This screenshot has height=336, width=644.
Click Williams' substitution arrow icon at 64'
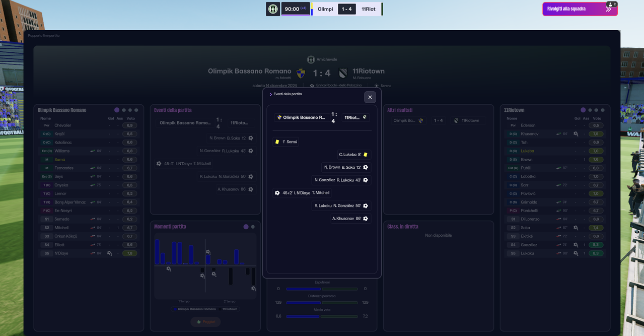(x=93, y=151)
